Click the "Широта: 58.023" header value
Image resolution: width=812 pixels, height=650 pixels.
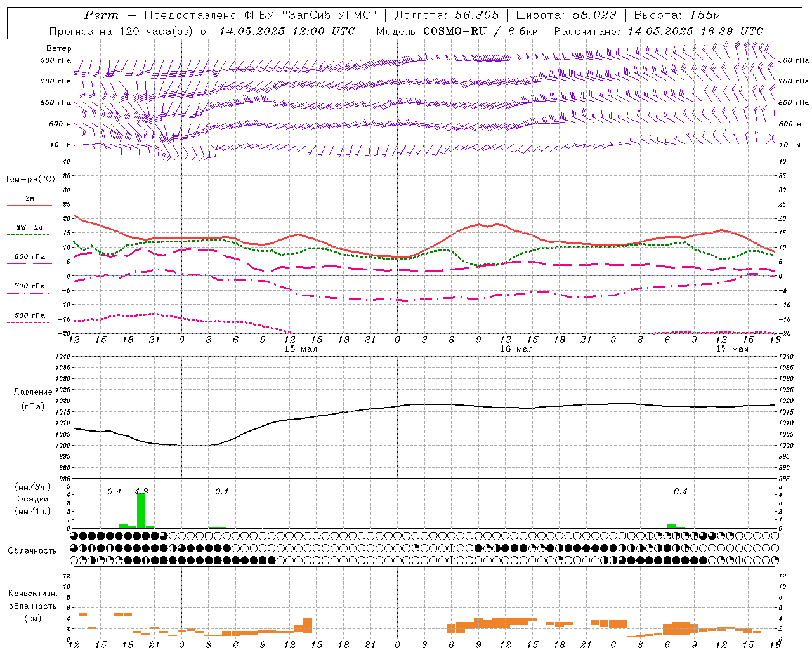point(566,15)
